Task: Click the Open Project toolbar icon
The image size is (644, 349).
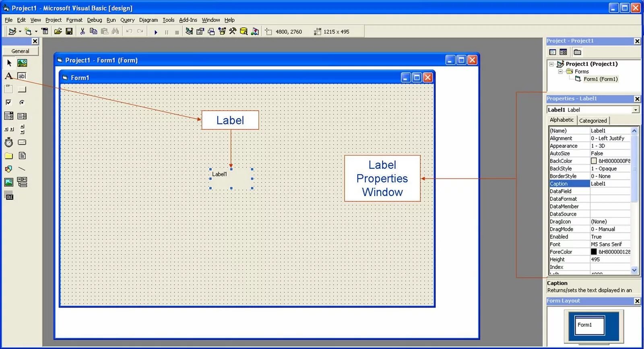Action: point(58,31)
